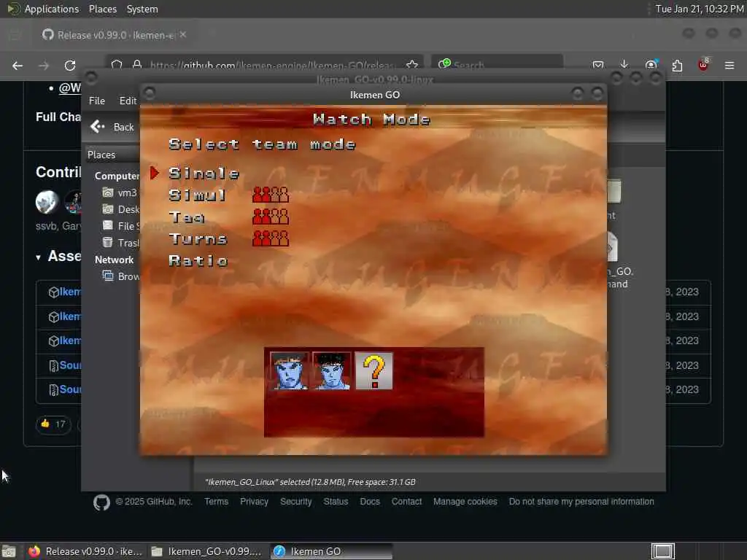The width and height of the screenshot is (747, 560).
Task: Click the show desktop icon in taskbar
Action: coord(9,551)
